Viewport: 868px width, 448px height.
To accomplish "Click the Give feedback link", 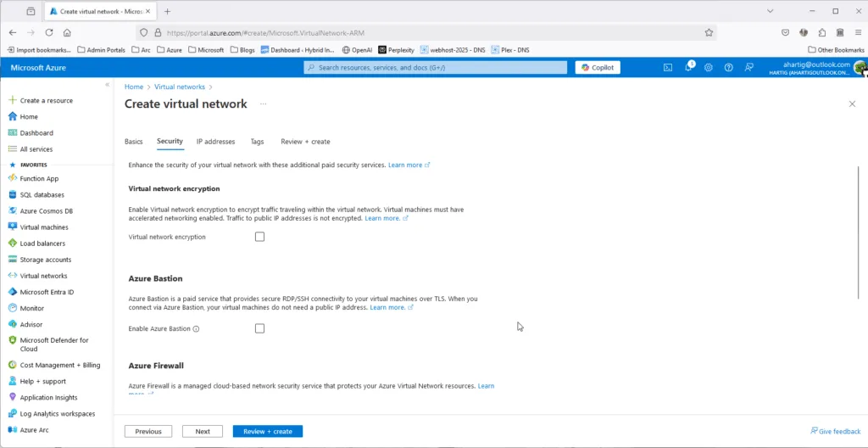I will [835, 431].
